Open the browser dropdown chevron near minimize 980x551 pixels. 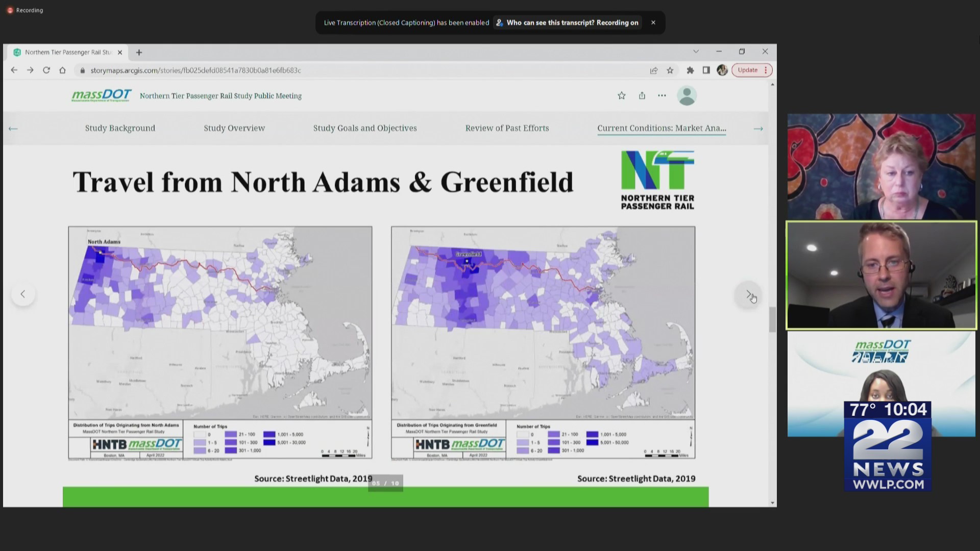pos(696,51)
